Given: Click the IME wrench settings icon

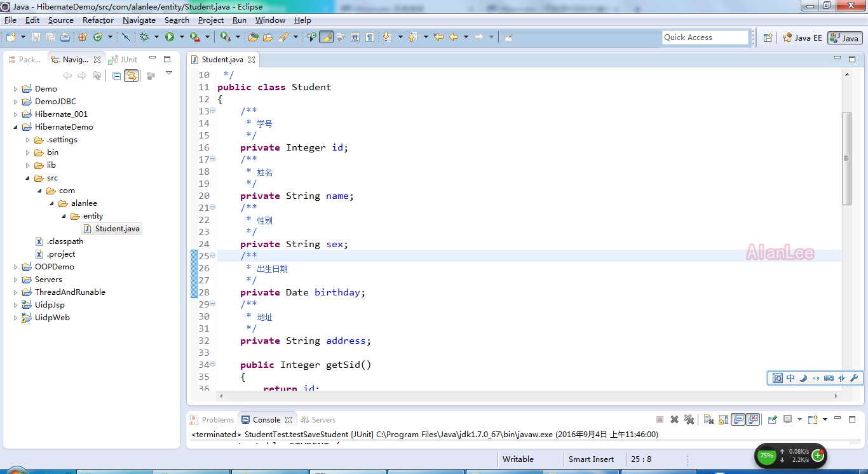Looking at the screenshot, I should 854,378.
